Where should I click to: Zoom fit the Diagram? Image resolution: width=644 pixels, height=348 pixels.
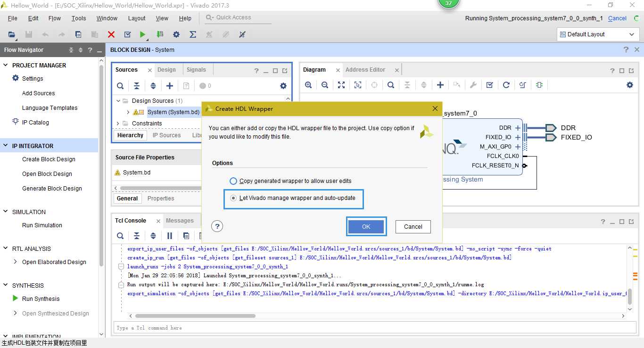click(x=341, y=85)
